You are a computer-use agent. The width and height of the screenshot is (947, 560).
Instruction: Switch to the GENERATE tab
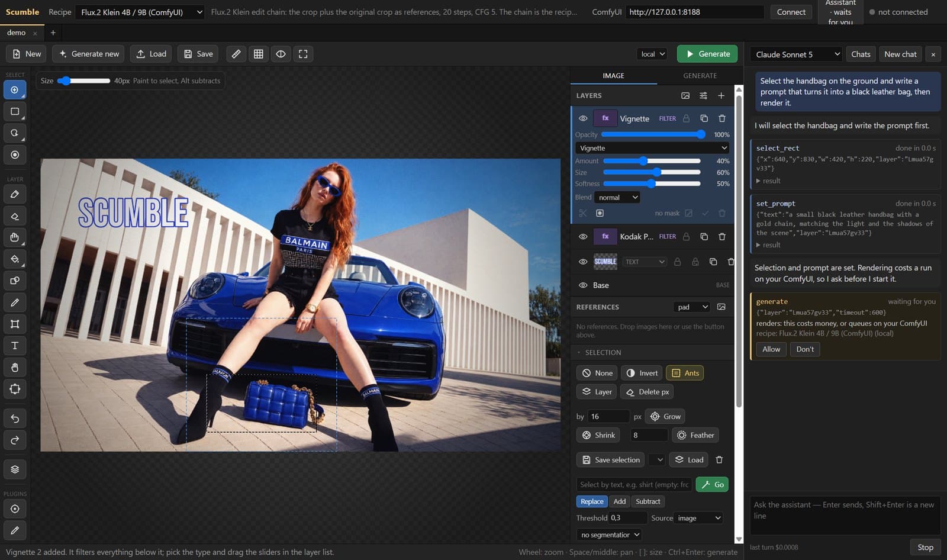pyautogui.click(x=700, y=76)
